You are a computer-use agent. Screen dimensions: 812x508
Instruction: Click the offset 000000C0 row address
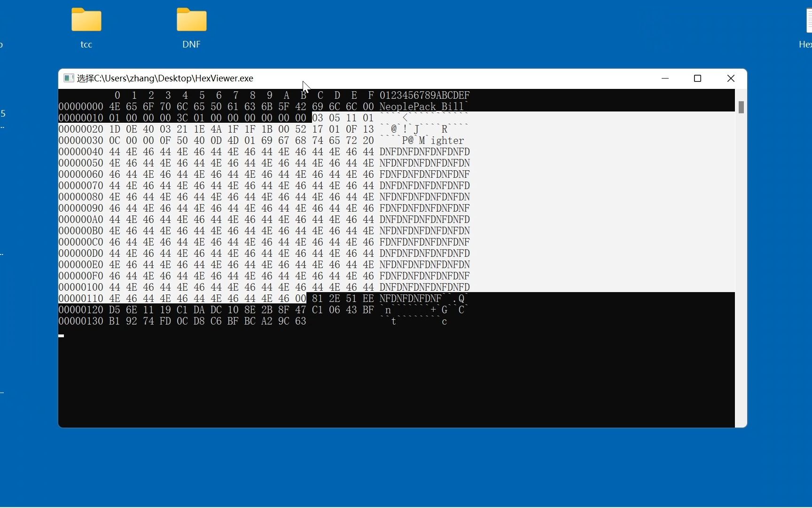coord(81,242)
